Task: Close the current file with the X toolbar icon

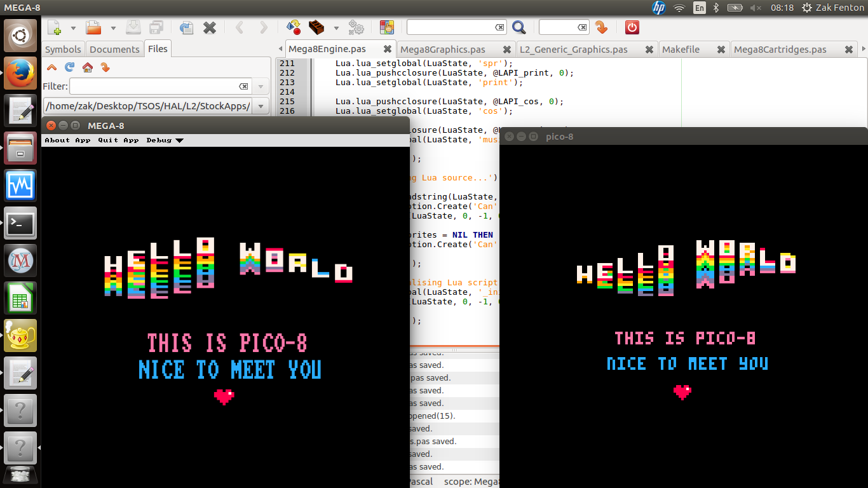Action: pyautogui.click(x=210, y=27)
